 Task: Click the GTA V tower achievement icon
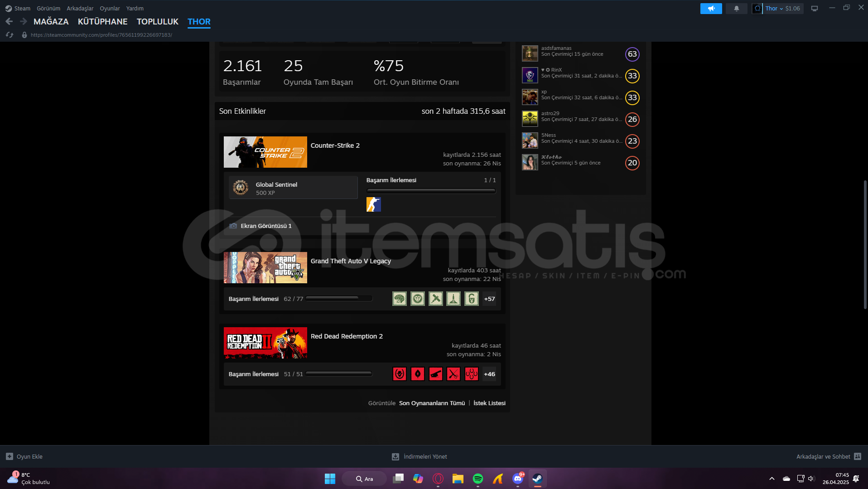(x=453, y=299)
